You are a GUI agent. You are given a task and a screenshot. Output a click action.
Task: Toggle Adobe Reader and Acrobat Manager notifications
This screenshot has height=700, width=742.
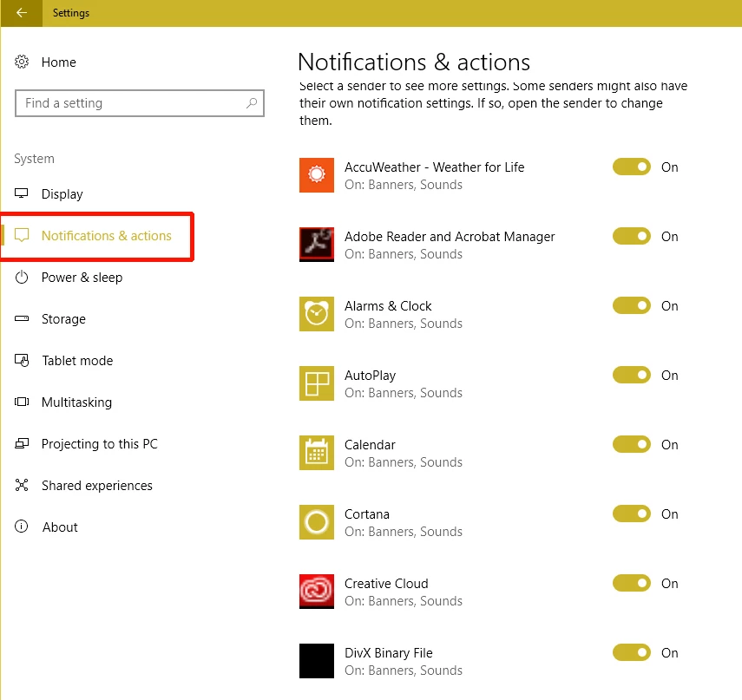tap(632, 236)
